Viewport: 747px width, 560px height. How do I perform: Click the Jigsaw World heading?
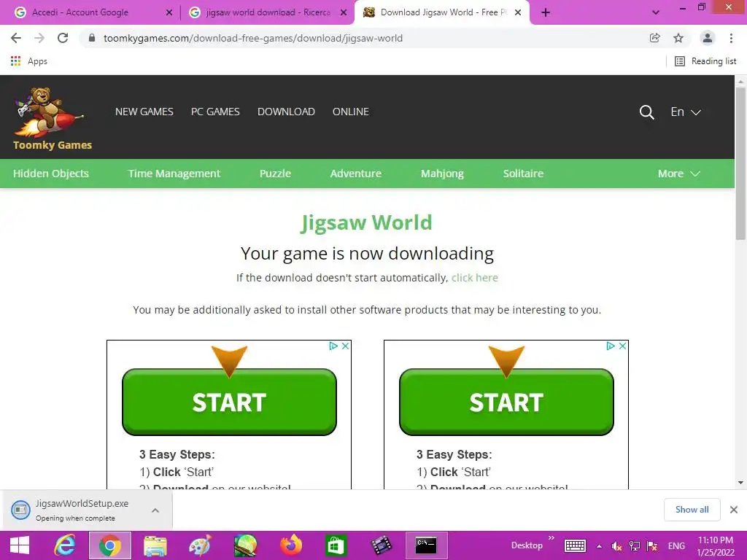pos(366,222)
